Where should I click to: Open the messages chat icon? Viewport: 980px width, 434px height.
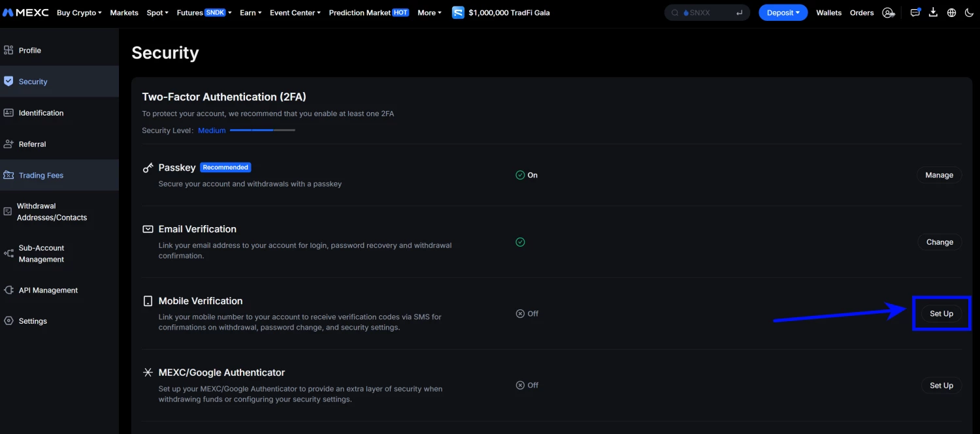pos(915,12)
